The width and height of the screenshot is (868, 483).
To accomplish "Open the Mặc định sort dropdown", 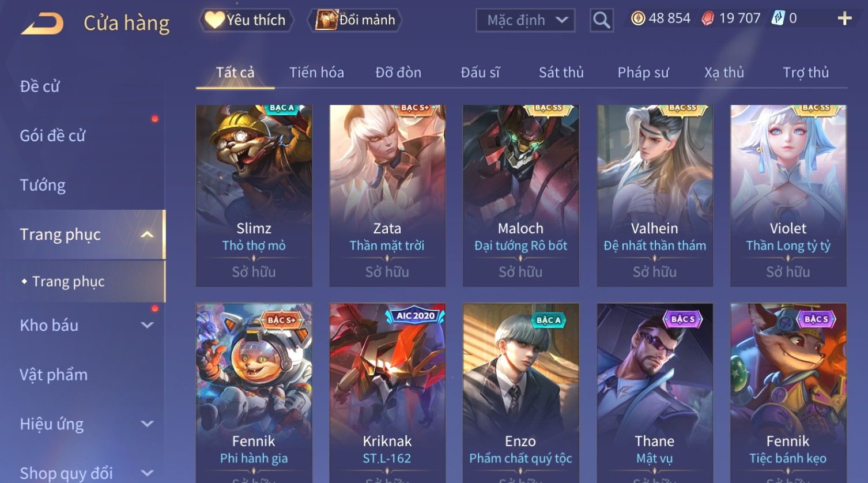I will coord(525,21).
